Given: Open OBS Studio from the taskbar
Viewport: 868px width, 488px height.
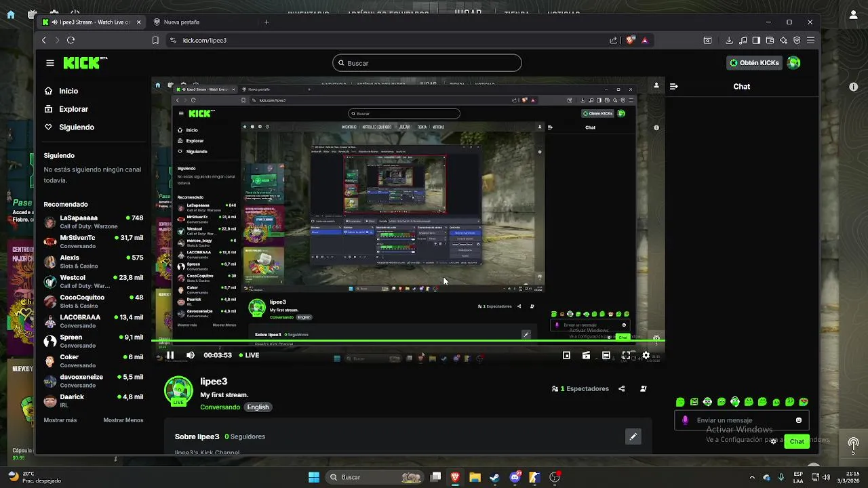Looking at the screenshot, I should point(555,477).
